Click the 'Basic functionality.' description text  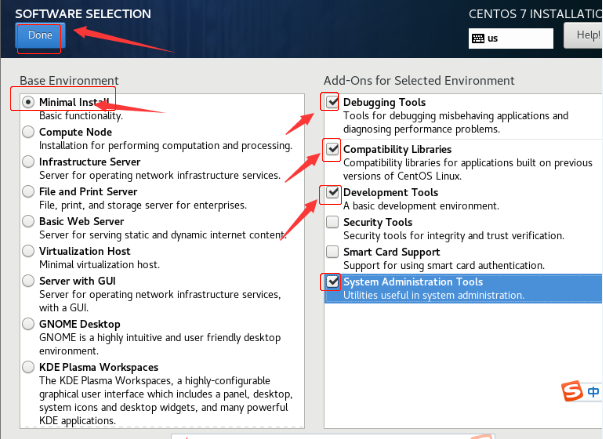[81, 116]
